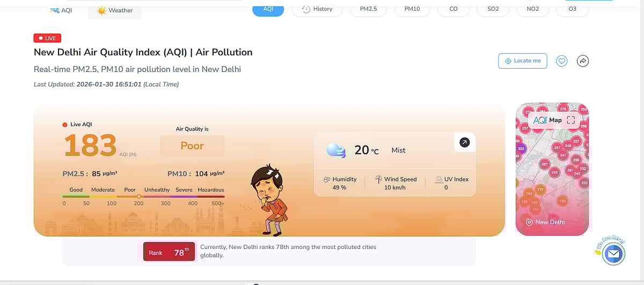Click the mist weather cloud icon
The height and width of the screenshot is (285, 644).
pyautogui.click(x=336, y=150)
